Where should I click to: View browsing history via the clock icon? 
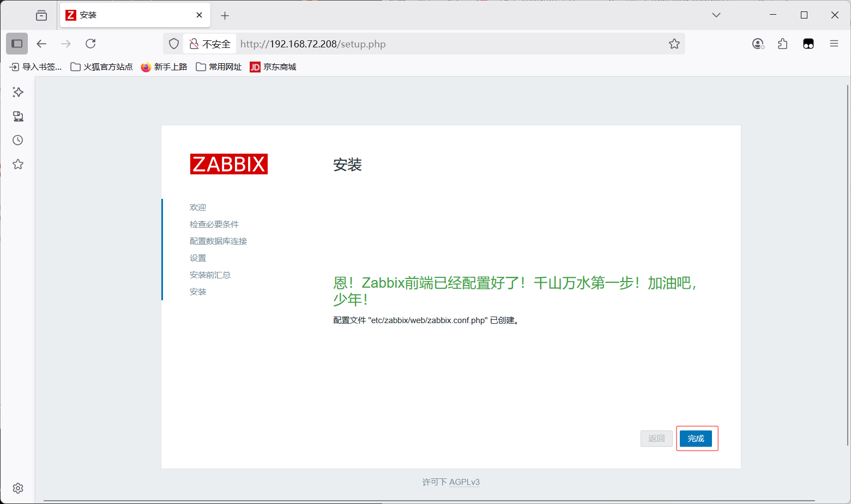tap(17, 140)
